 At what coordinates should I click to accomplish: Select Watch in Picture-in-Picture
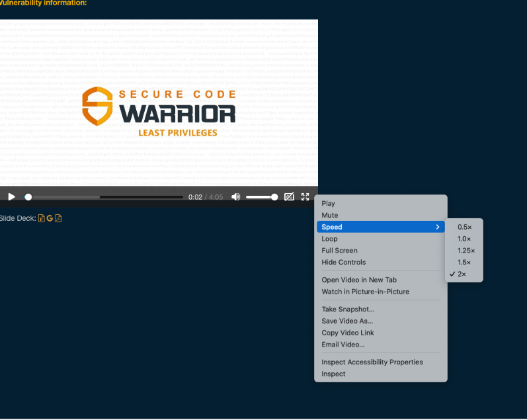pyautogui.click(x=365, y=292)
